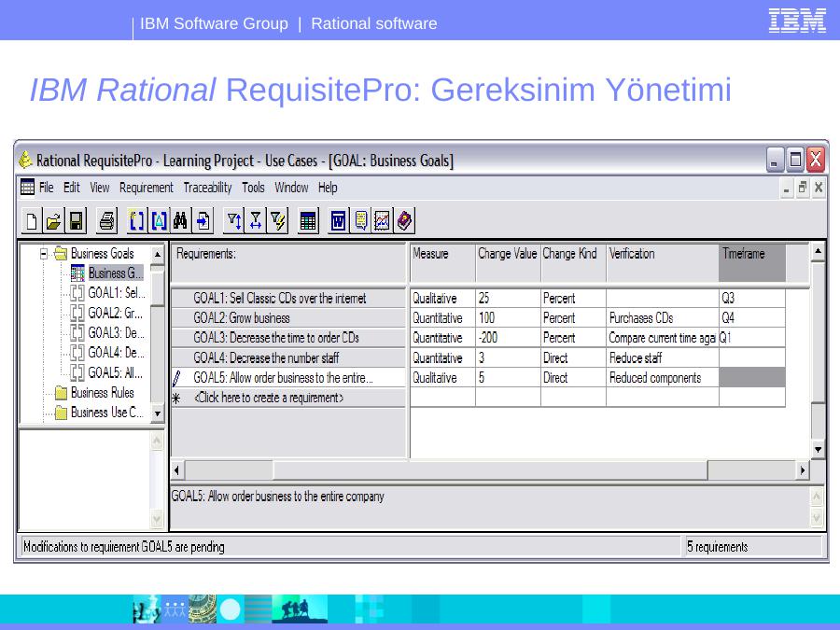Image resolution: width=840 pixels, height=630 pixels.
Task: Click the funnel with lightning bolt icon
Action: click(278, 220)
